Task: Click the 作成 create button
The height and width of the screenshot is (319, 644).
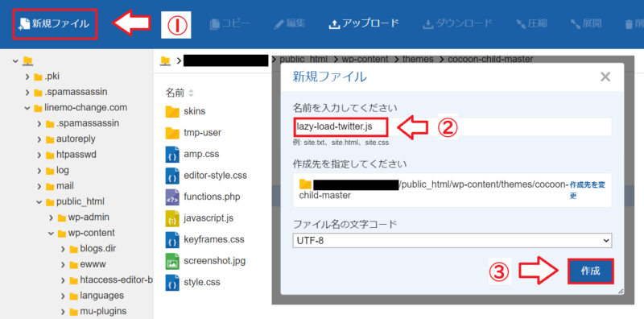Action: [x=591, y=271]
